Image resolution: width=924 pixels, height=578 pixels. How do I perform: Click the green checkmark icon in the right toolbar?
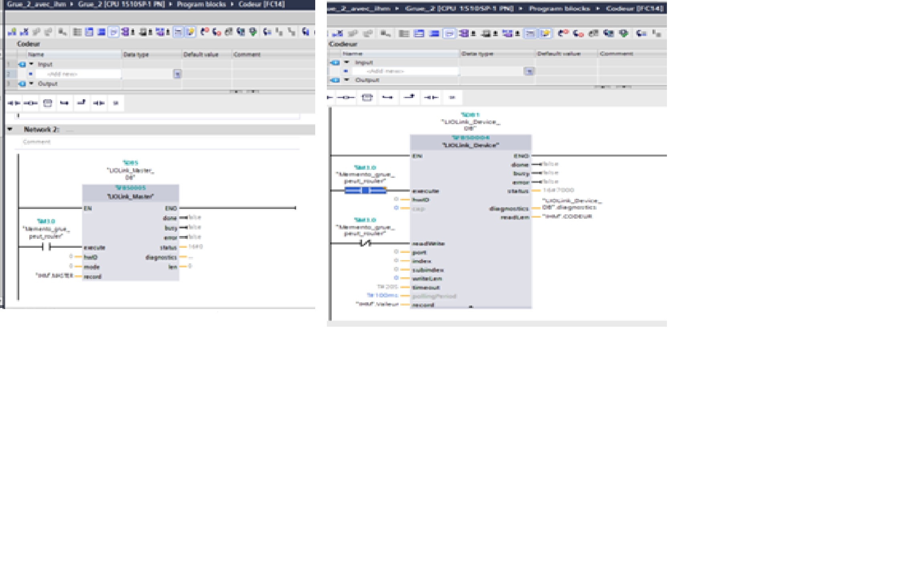624,34
